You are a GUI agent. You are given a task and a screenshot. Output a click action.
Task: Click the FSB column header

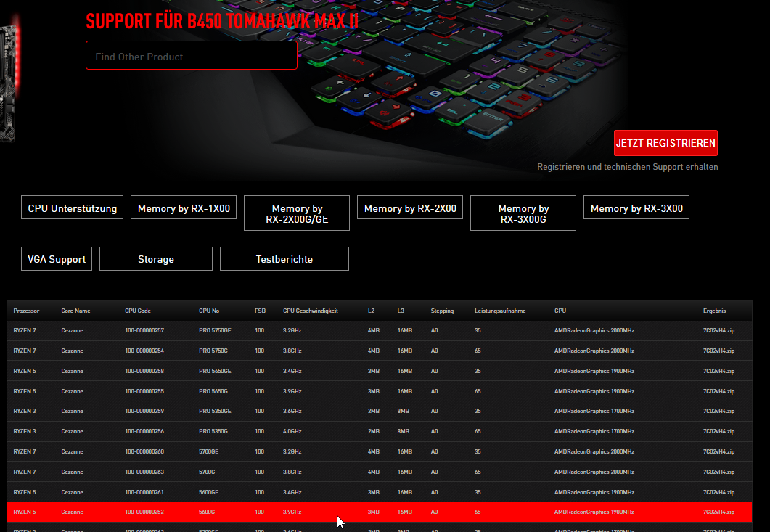point(260,311)
